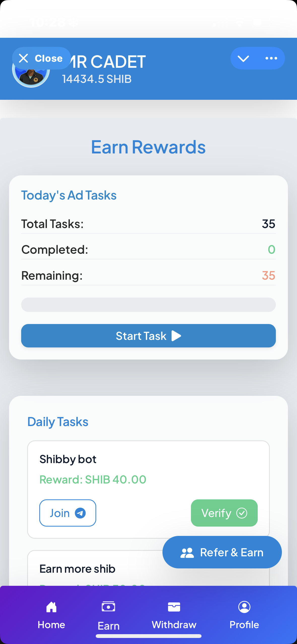This screenshot has width=297, height=644.
Task: Open the Home tab icon
Action: (x=51, y=607)
